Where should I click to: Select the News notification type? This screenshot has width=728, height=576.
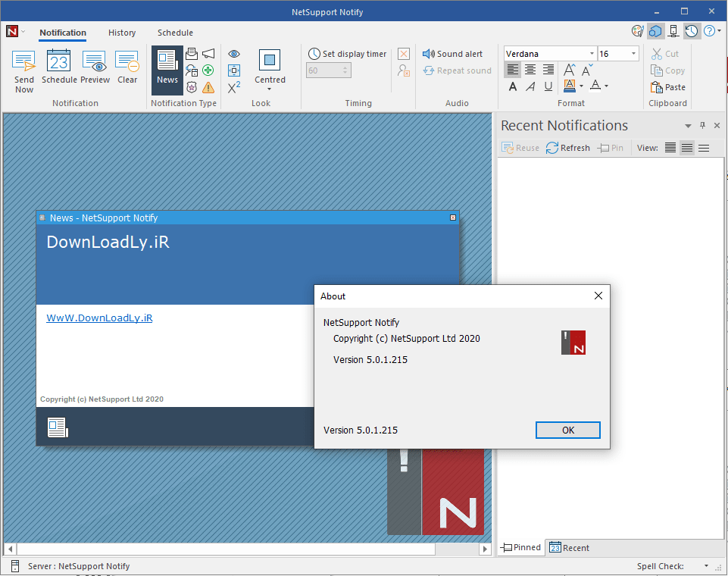click(167, 70)
